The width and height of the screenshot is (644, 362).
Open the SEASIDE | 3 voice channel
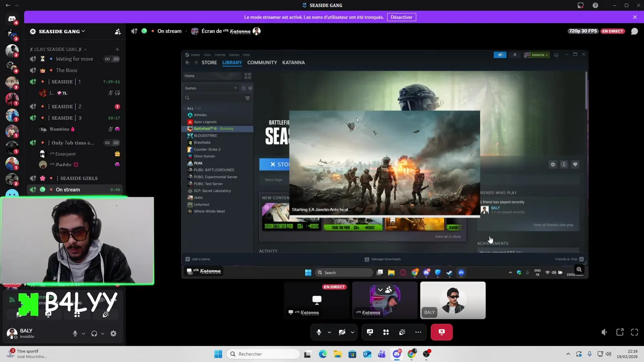coord(74,118)
